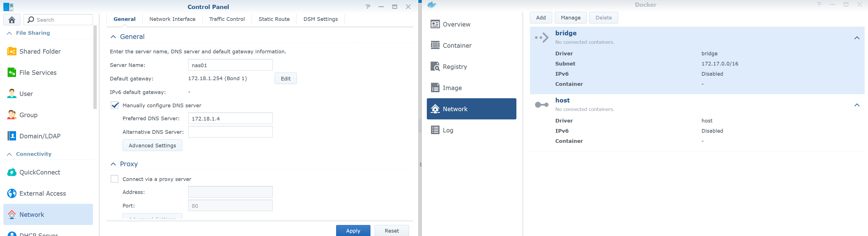Screen dimensions: 868x236
Task: Click the Docker window help icon
Action: [819, 5]
